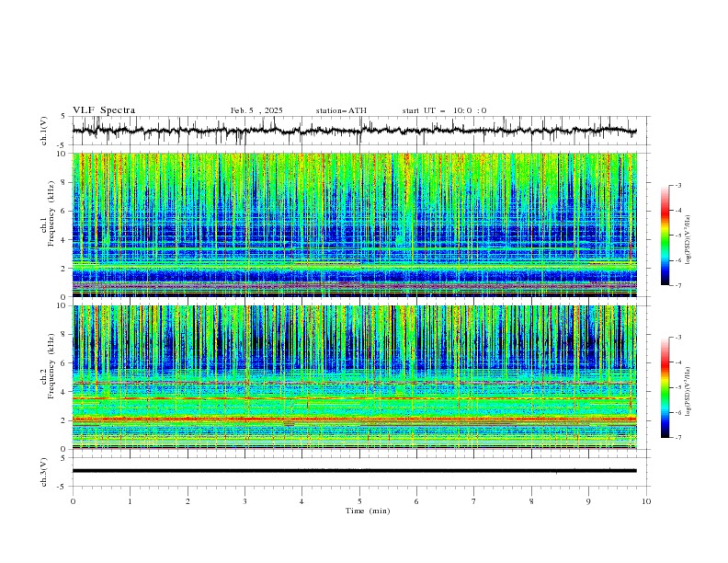Click time axis tick label "0"
Screen dimensions: 728x563
click(73, 501)
